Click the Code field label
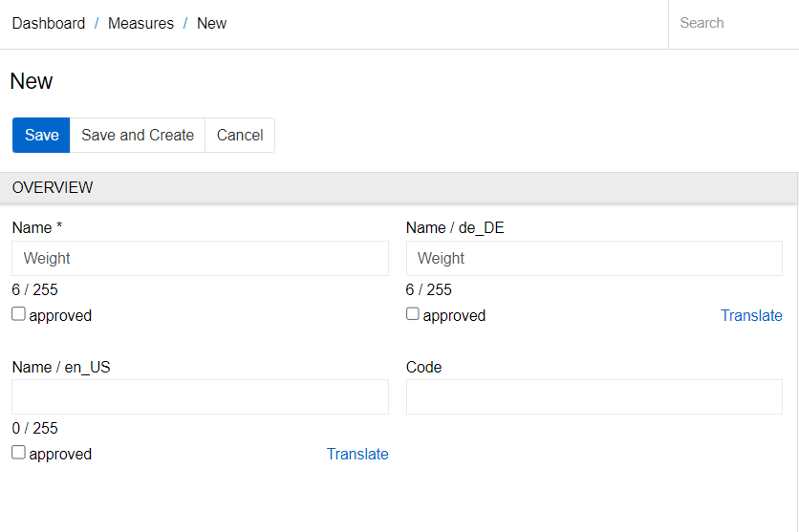The width and height of the screenshot is (799, 532). 423,367
